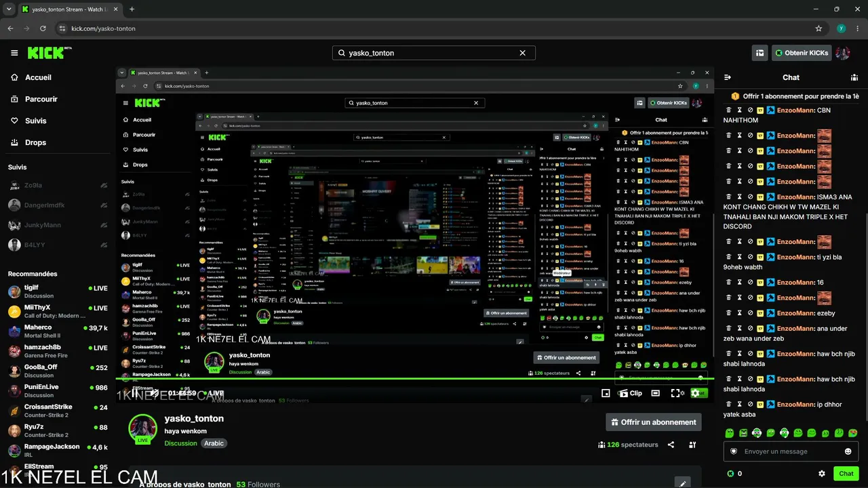The height and width of the screenshot is (488, 868).
Task: Click the Obtenir KICKs button
Action: click(x=802, y=53)
